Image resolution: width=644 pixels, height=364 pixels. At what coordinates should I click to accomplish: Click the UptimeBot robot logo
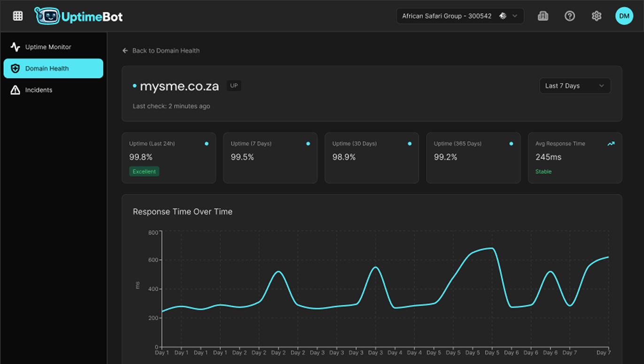point(47,16)
